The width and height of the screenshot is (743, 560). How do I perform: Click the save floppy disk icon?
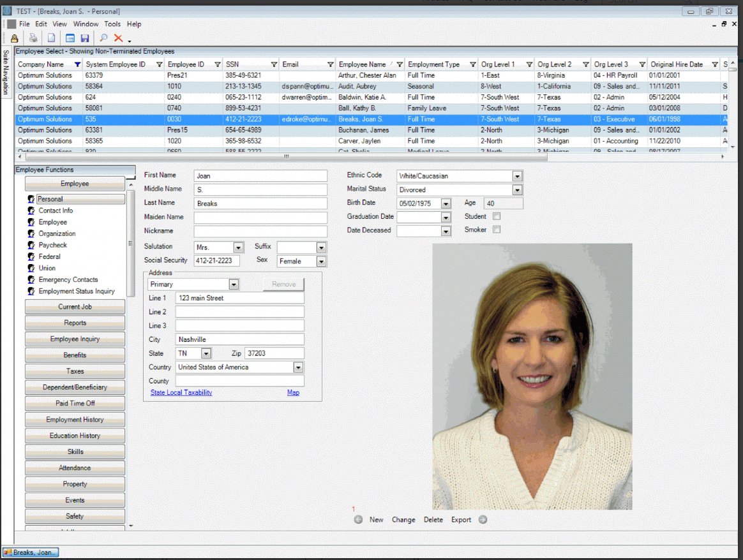point(85,38)
